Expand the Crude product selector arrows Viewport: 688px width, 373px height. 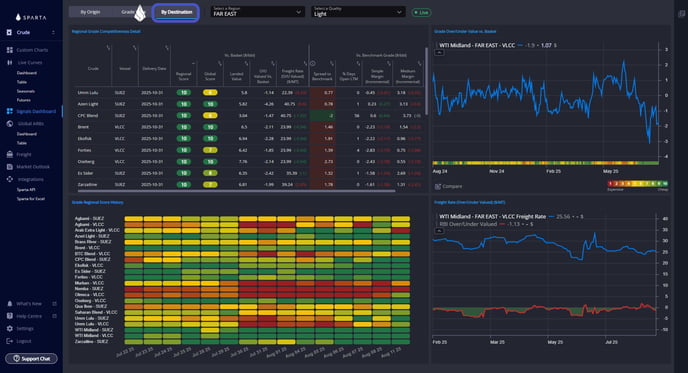54,32
